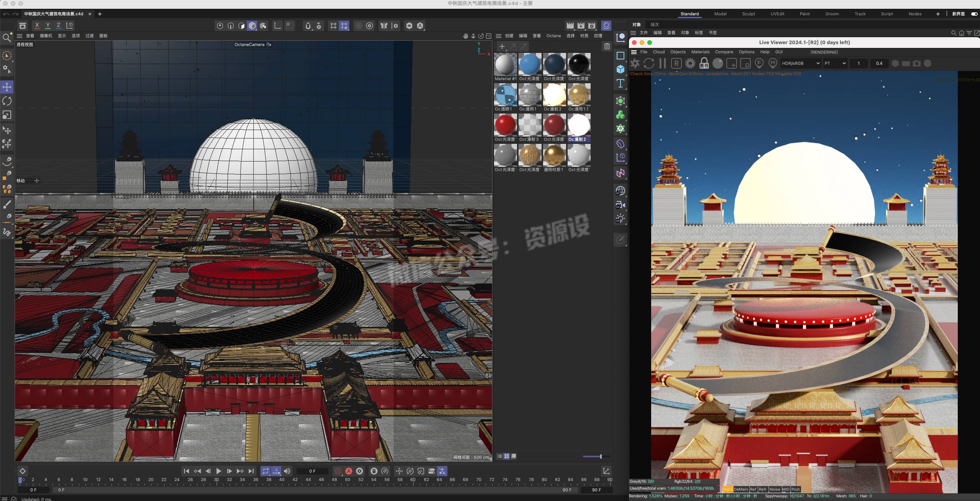Select the Rotate tool in left toolbar
980x501 pixels.
click(x=7, y=101)
